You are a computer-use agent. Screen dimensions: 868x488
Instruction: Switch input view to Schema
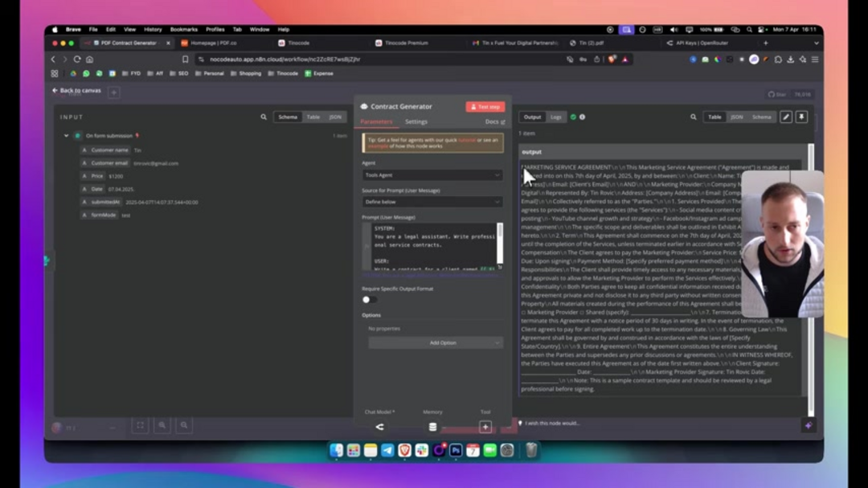(x=288, y=117)
